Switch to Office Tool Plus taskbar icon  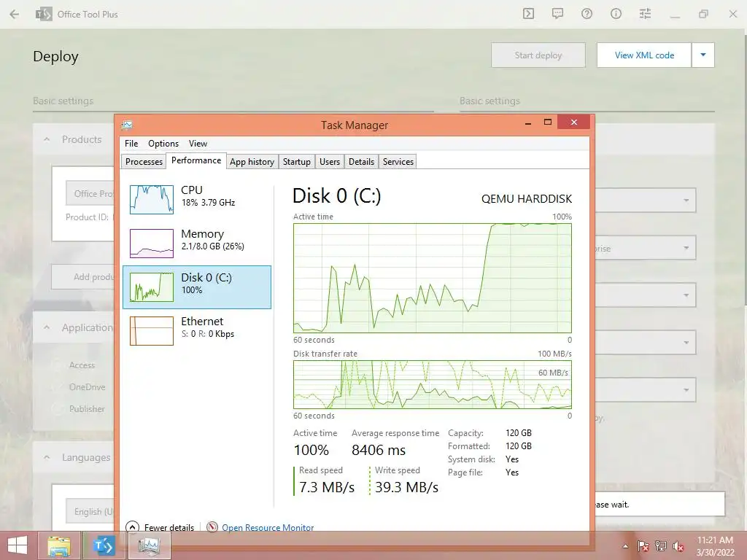click(104, 545)
